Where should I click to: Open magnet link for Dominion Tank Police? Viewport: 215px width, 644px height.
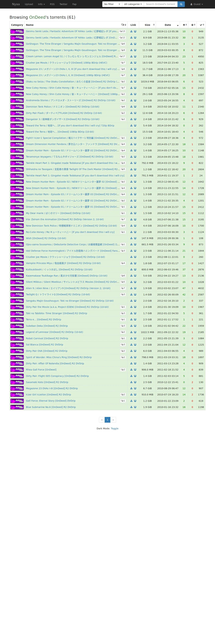pyautogui.click(x=135, y=106)
